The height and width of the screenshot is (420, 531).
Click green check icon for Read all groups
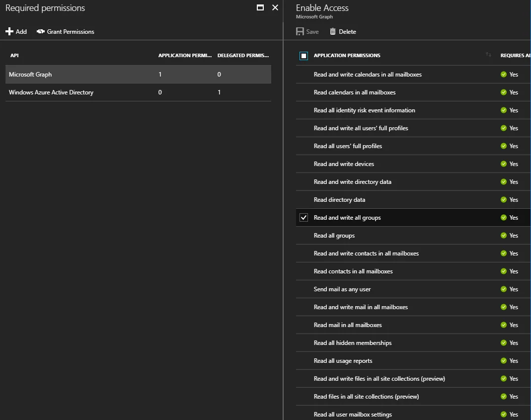coord(504,236)
